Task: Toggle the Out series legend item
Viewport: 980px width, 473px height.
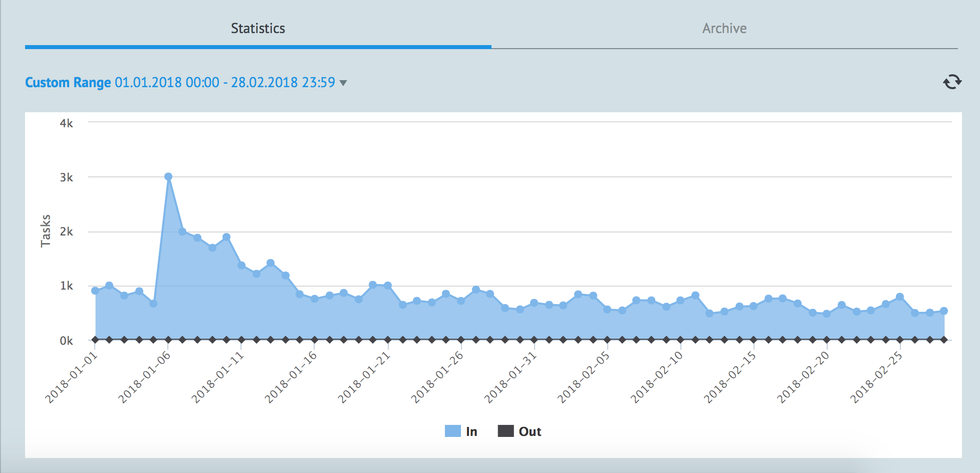Action: click(520, 431)
